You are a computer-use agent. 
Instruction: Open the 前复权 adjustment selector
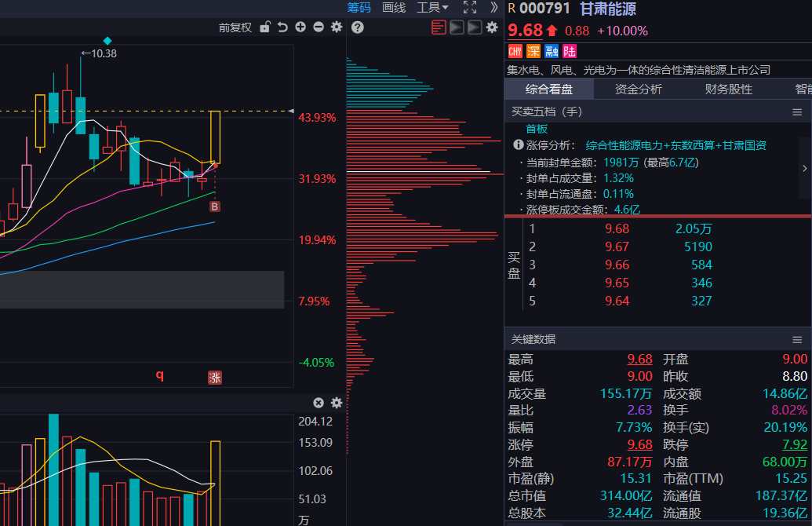[235, 27]
